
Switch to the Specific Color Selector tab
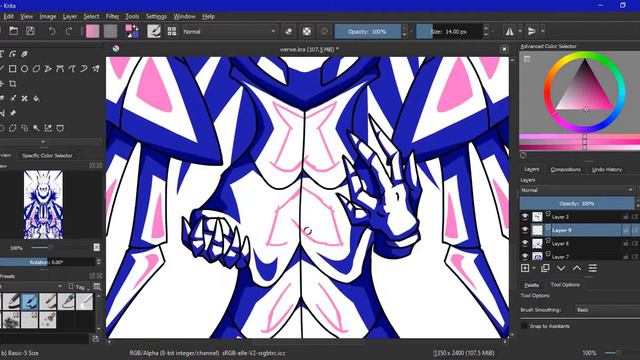point(47,156)
